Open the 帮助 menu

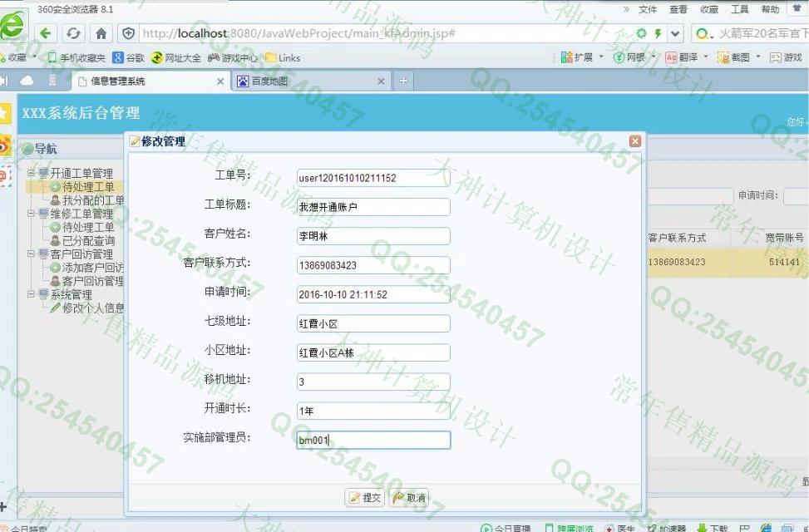pos(770,9)
